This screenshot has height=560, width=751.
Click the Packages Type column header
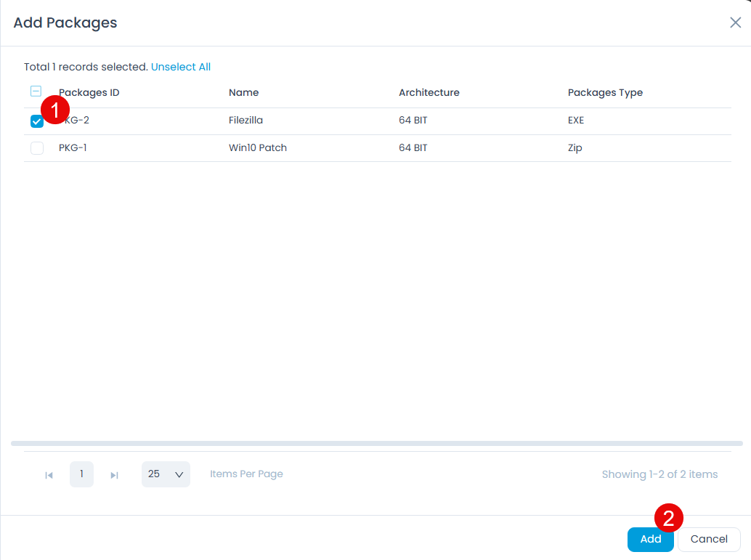pos(605,92)
